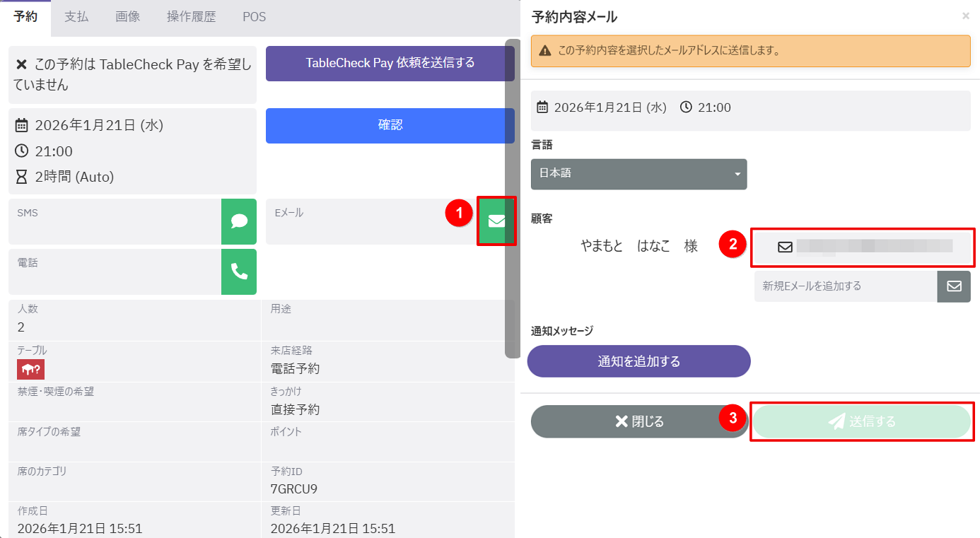This screenshot has width=980, height=538.
Task: Click the SMS field
Action: 115,221
